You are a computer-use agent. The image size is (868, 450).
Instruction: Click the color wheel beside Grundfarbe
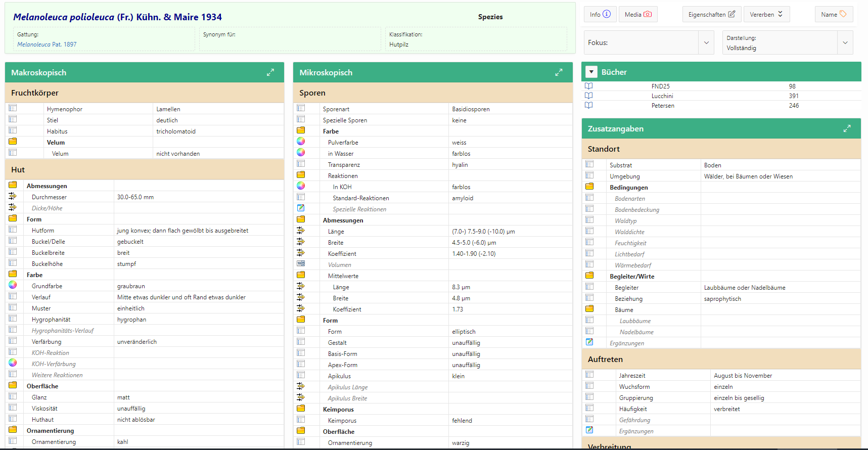click(13, 285)
